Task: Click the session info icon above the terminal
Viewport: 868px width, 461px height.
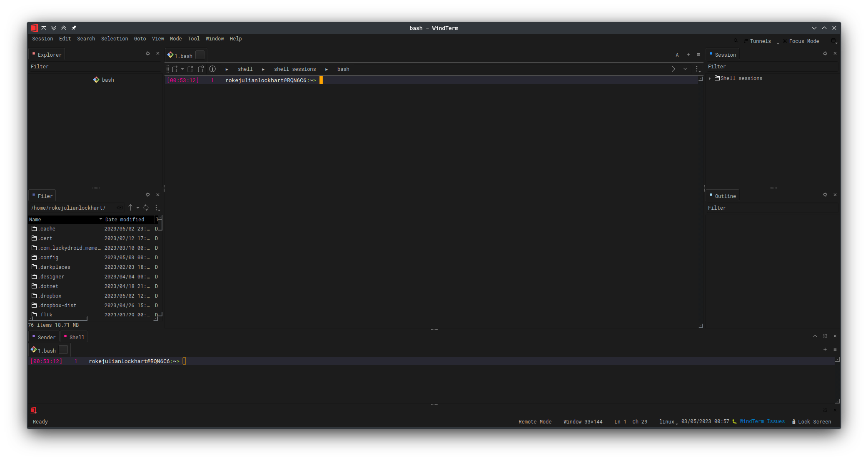Action: pyautogui.click(x=212, y=69)
